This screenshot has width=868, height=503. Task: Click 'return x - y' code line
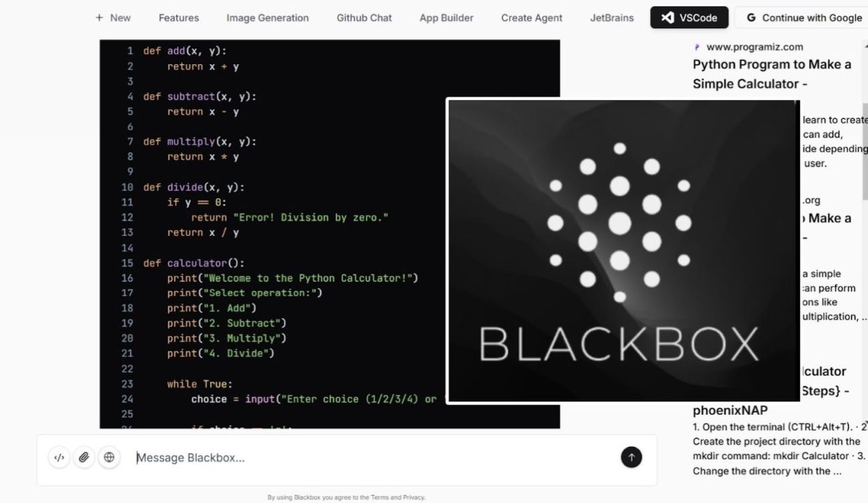(203, 112)
